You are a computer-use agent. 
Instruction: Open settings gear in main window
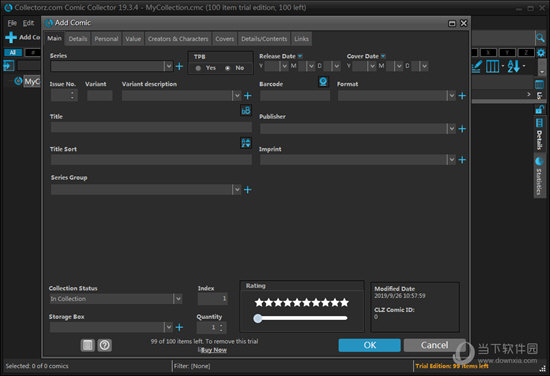point(541,53)
